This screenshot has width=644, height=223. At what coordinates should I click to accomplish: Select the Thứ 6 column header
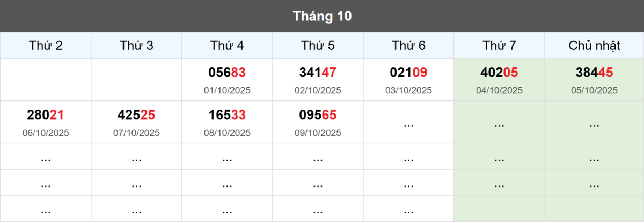click(408, 46)
